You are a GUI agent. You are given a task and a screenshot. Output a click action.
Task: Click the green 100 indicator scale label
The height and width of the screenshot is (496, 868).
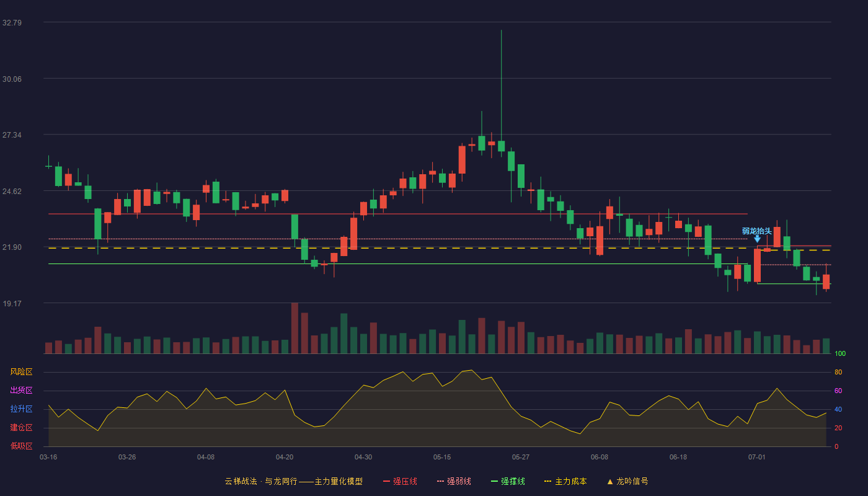click(x=840, y=354)
